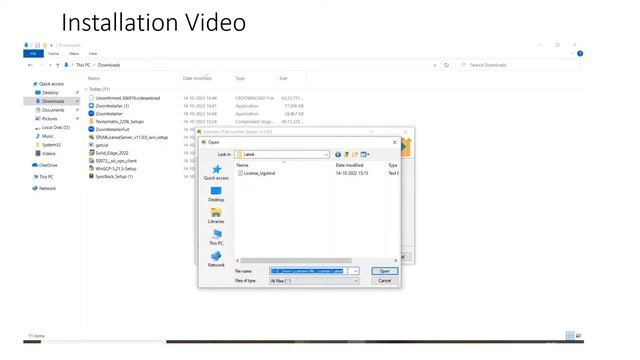The image size is (640, 360).
Task: Select Downloads in Explorer navigation pane
Action: [53, 101]
